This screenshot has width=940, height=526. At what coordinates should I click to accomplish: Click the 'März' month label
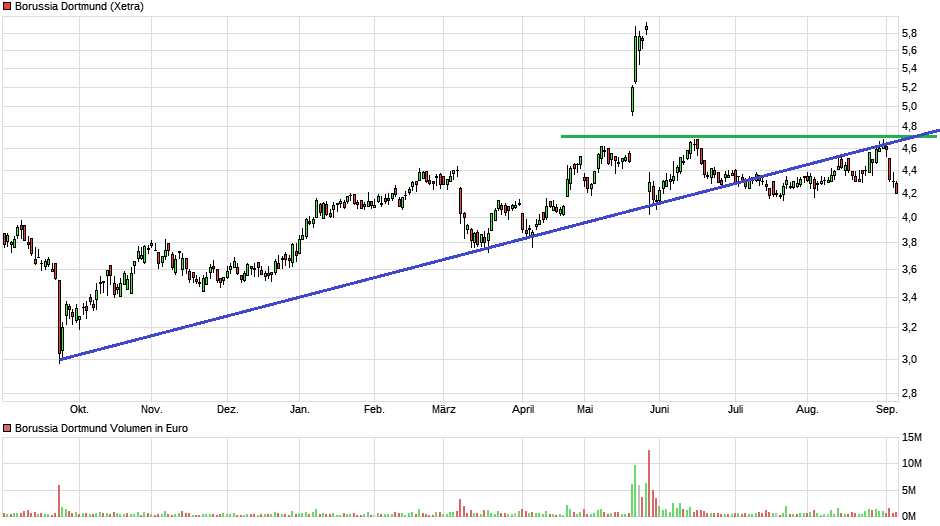[444, 410]
